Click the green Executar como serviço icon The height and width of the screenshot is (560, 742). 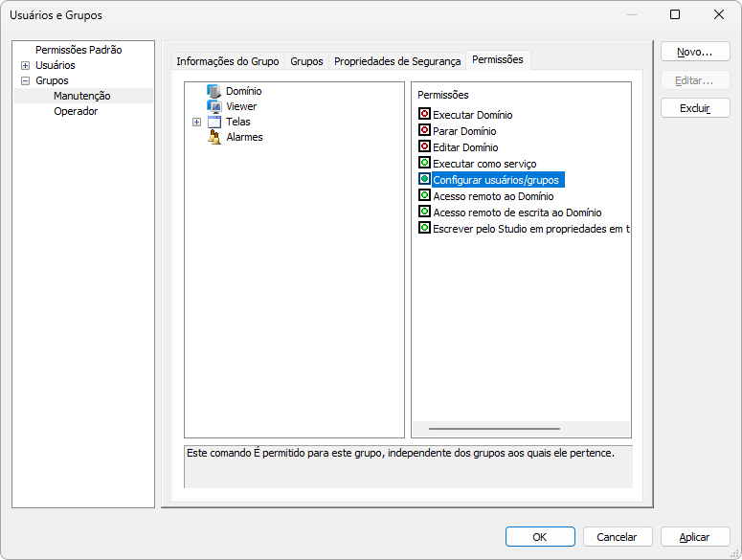coord(424,163)
